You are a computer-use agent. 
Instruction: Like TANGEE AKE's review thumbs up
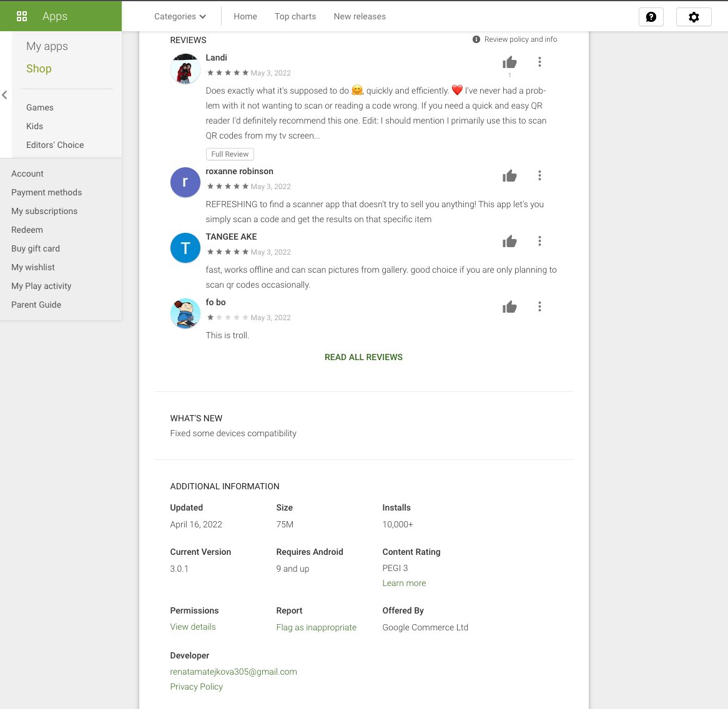pos(509,242)
